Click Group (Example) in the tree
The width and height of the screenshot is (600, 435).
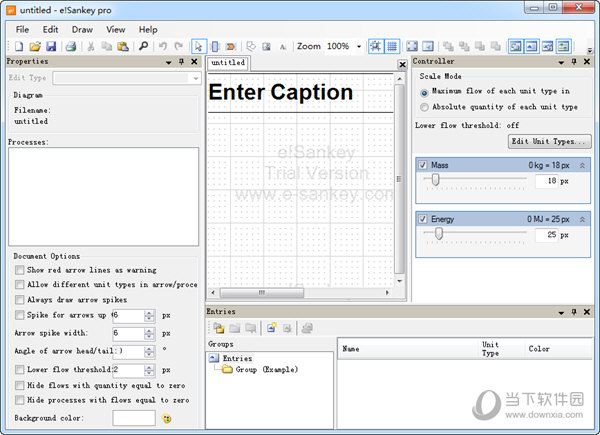[x=266, y=369]
